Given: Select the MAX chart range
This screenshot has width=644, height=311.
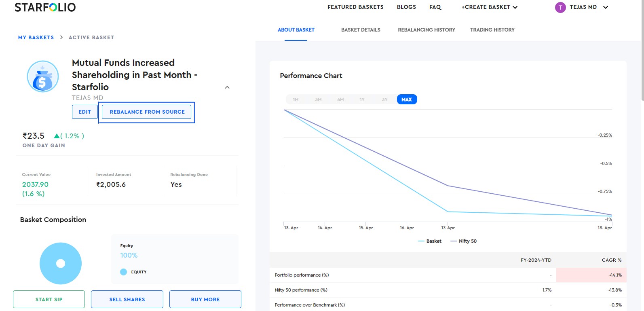Looking at the screenshot, I should pos(407,99).
